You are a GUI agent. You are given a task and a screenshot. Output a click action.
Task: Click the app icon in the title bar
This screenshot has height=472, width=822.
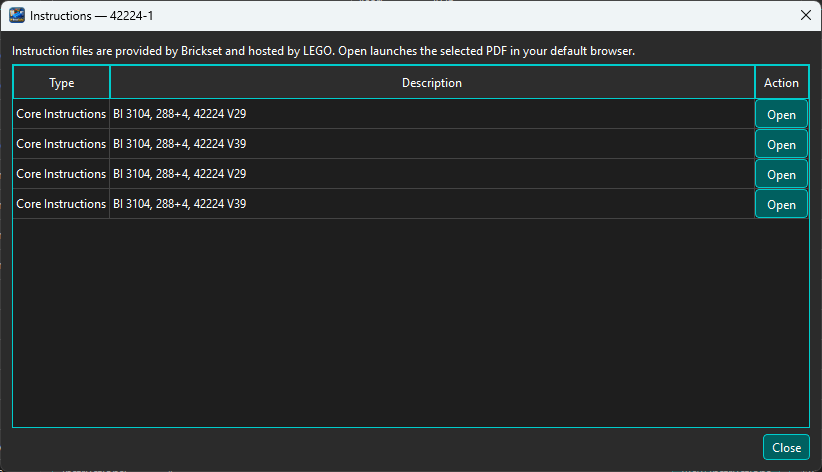(17, 16)
